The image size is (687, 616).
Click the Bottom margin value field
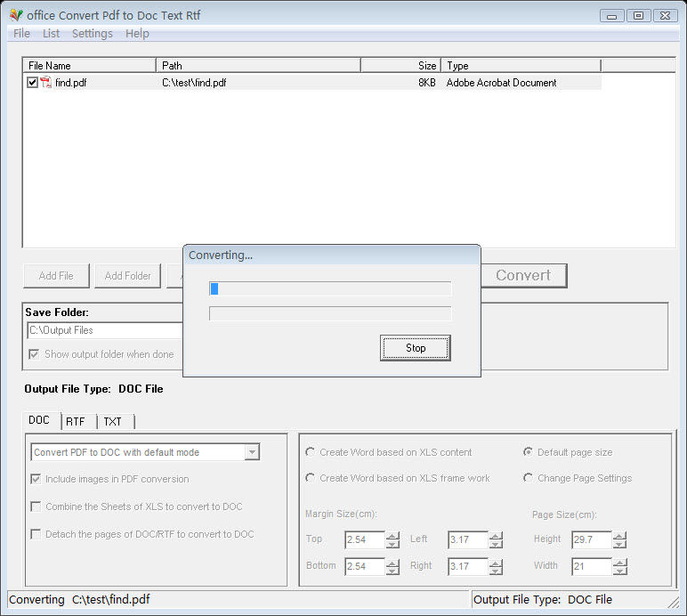pyautogui.click(x=366, y=566)
